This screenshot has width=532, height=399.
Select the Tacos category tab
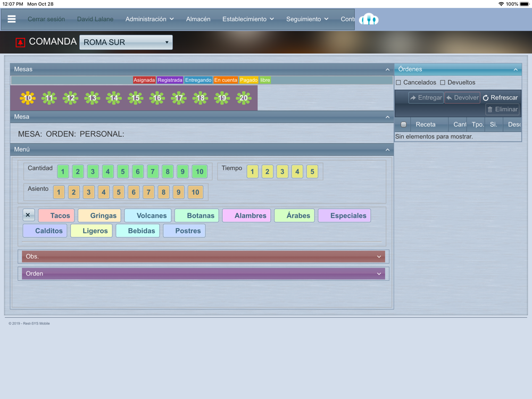(x=56, y=216)
